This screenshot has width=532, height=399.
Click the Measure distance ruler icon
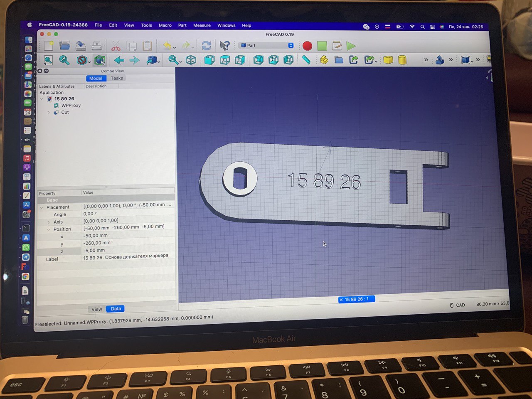coord(306,60)
